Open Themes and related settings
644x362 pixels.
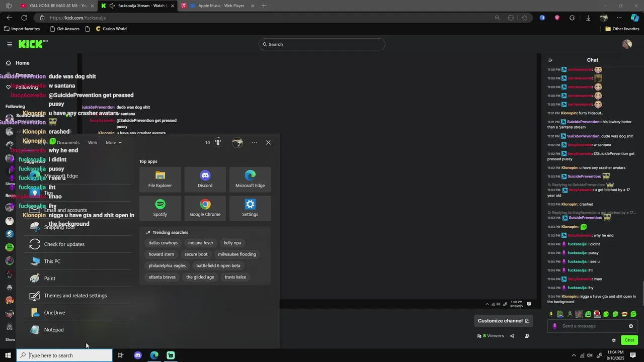point(78,296)
